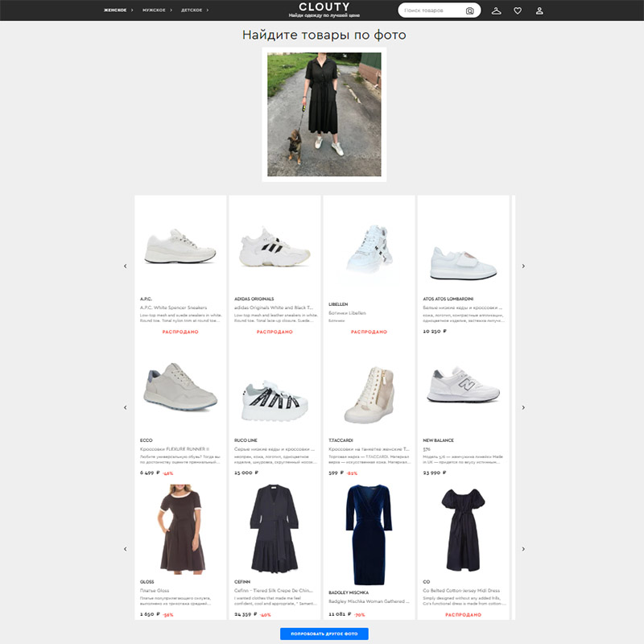Image resolution: width=644 pixels, height=644 pixels.
Task: Click the CEFINN brand name
Action: 242,582
